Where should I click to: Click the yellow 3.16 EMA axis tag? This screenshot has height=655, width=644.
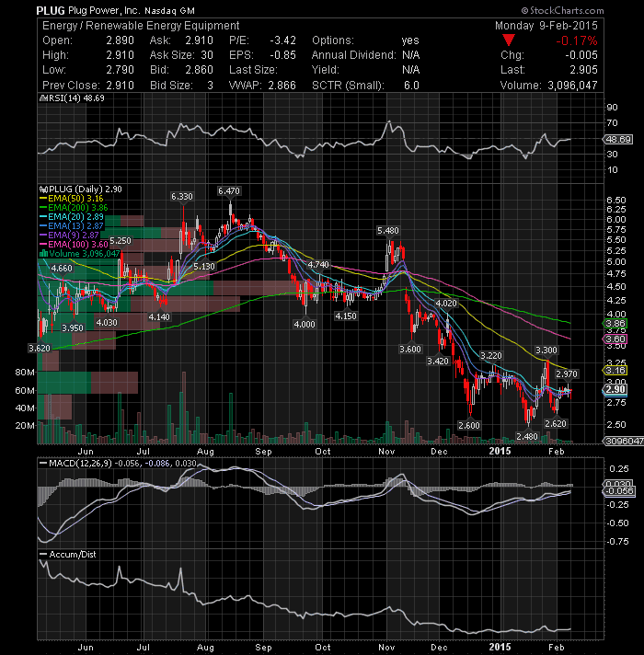(x=615, y=371)
